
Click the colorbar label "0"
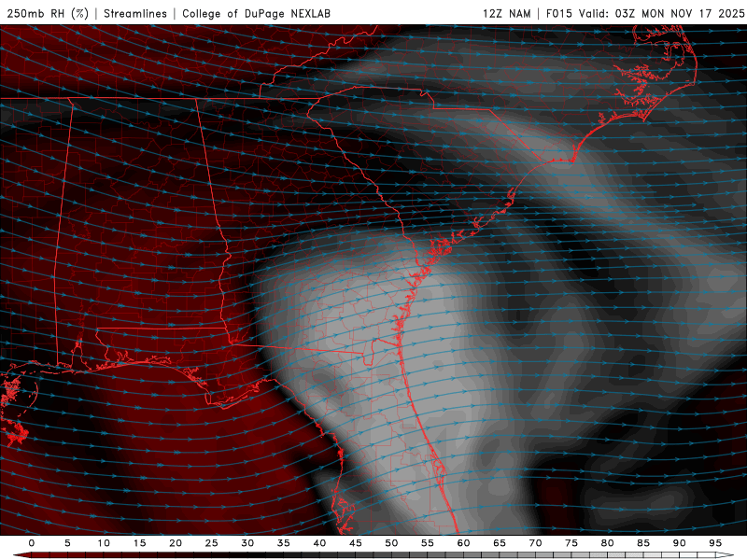32,543
